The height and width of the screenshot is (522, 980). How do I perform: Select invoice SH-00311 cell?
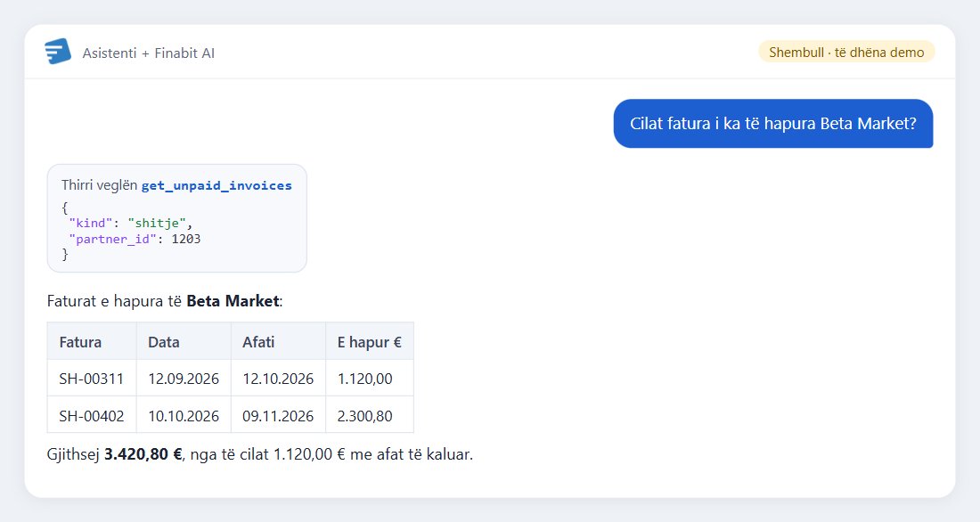92,379
